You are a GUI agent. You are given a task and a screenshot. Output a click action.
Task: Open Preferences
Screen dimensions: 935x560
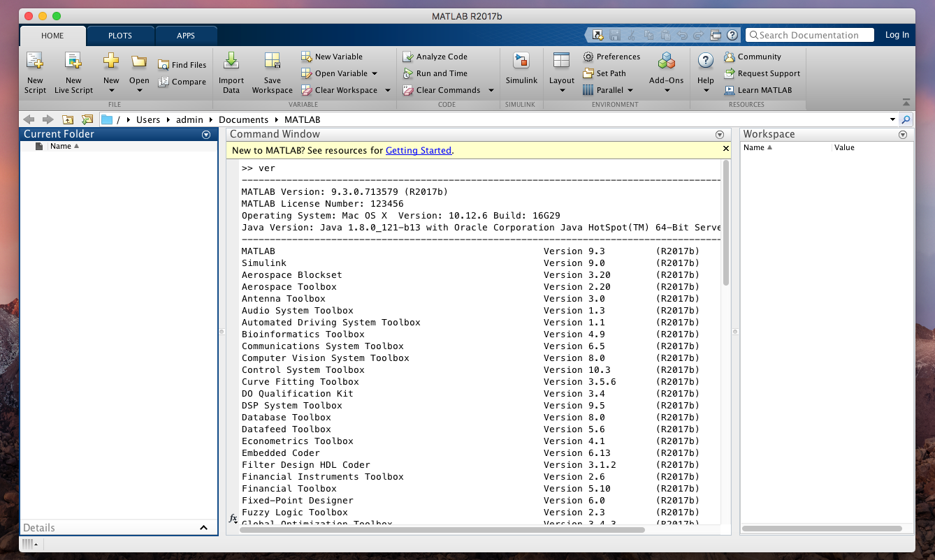(611, 57)
